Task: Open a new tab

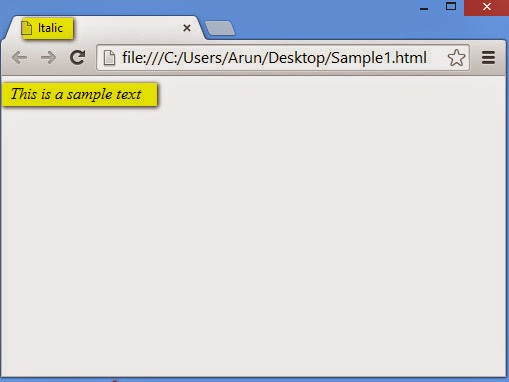Action: pyautogui.click(x=220, y=28)
